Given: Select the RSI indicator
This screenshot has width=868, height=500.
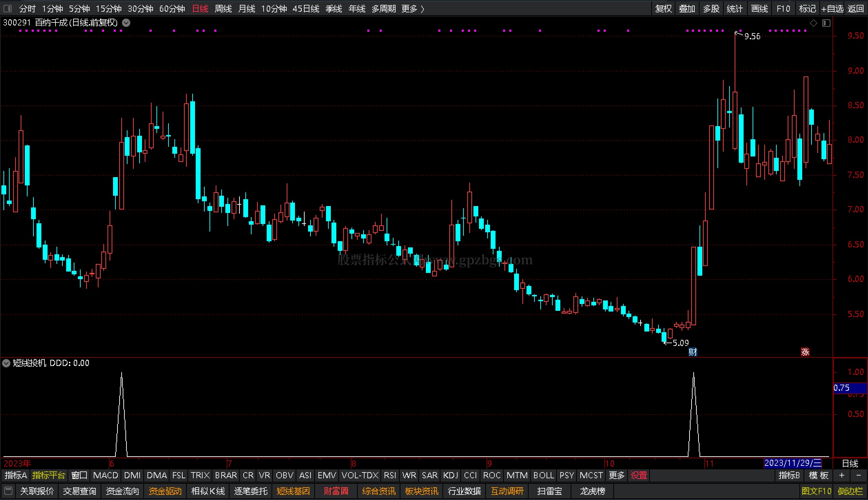Looking at the screenshot, I should click(x=390, y=476).
